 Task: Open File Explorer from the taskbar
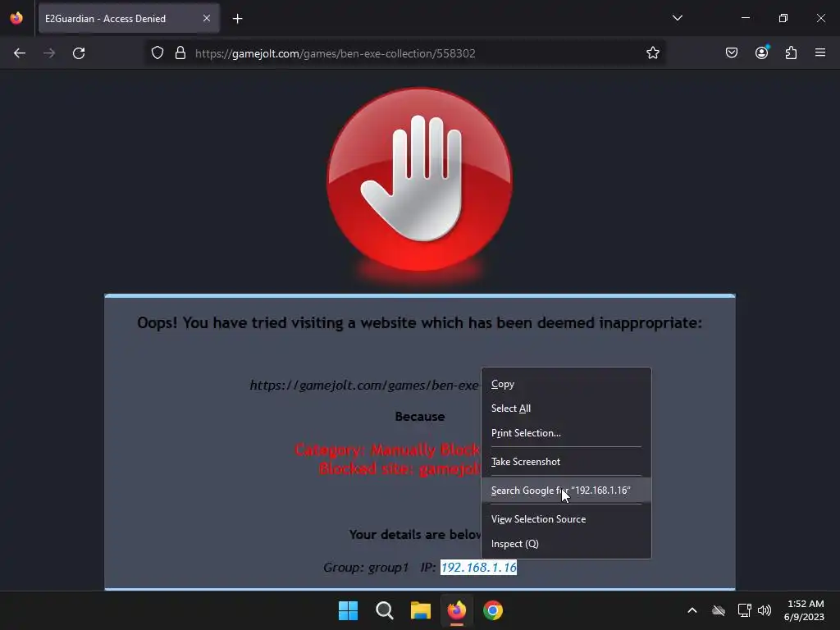point(421,610)
